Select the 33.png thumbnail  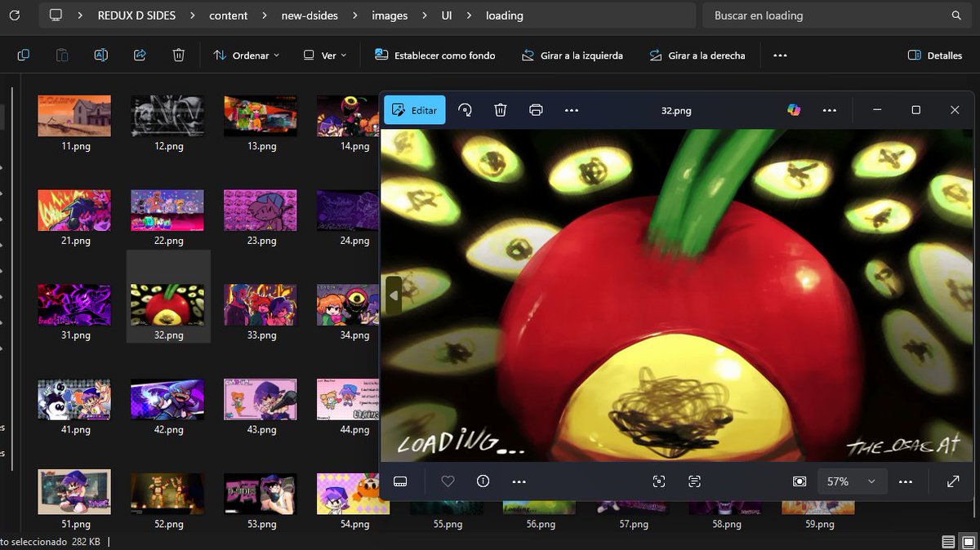pyautogui.click(x=261, y=304)
